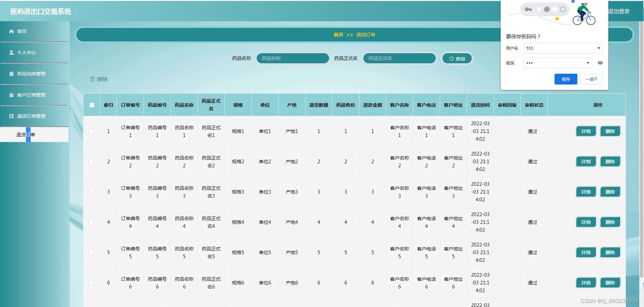Image resolution: width=644 pixels, height=307 pixels.
Task: Open 首页 in the sidebar
Action: tap(34, 31)
